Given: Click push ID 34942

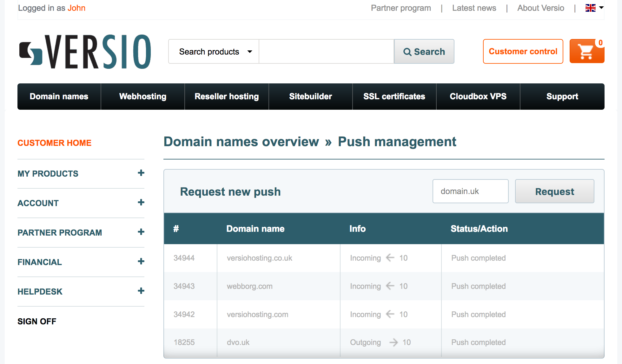Looking at the screenshot, I should point(184,315).
